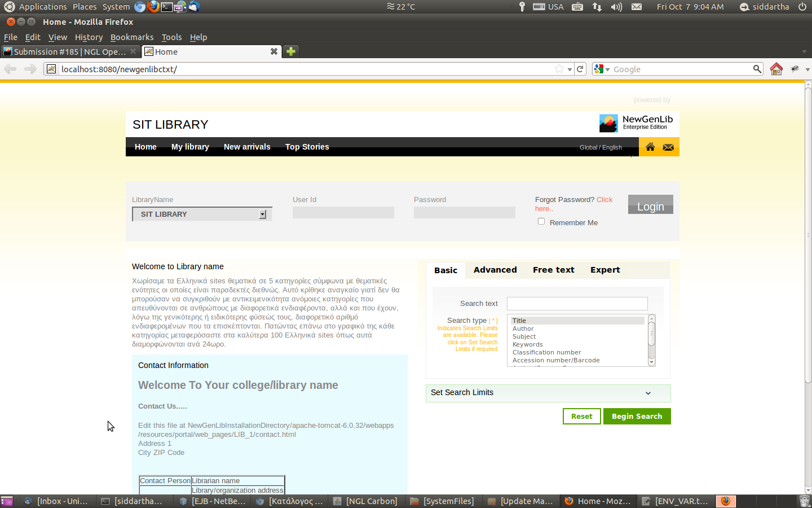Click the home icon in portal navbar

[x=650, y=147]
